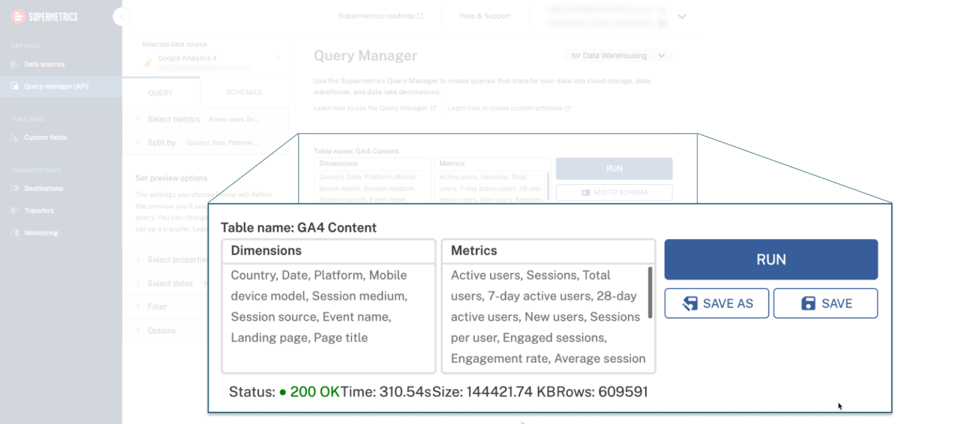Run the GA4 Content query
Viewport: 980px width, 424px height.
tap(771, 259)
